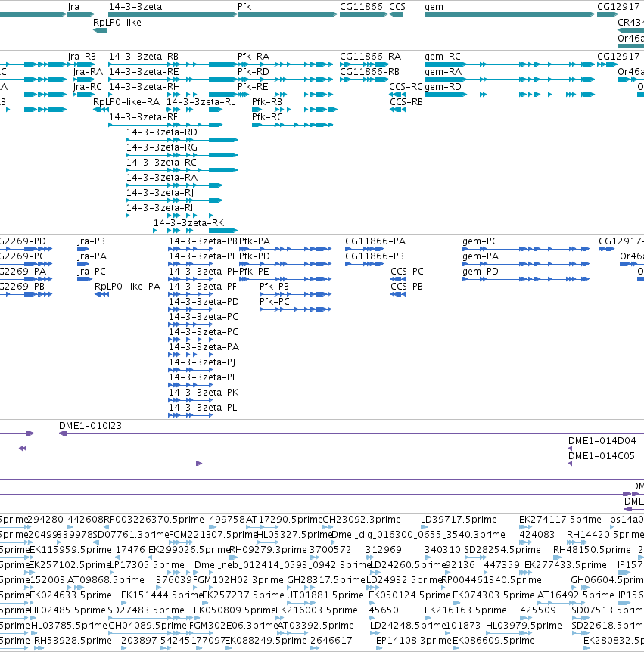Open EST HL03979.5prime
This screenshot has height=652, width=644.
(524, 625)
